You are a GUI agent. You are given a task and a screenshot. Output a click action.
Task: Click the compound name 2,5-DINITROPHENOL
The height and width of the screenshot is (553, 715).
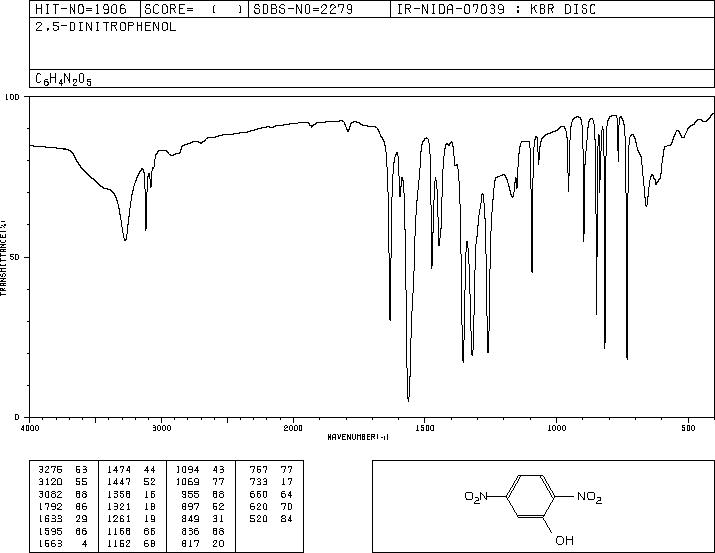click(105, 27)
